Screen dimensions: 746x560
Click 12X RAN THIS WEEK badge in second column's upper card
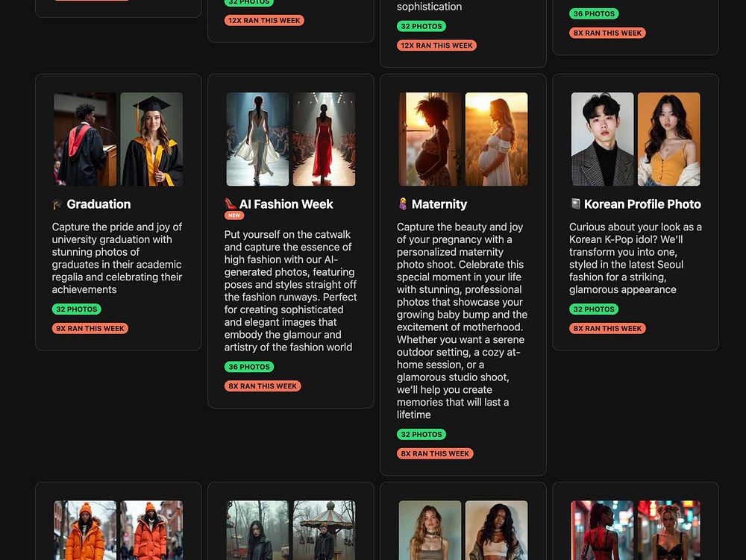[x=264, y=20]
